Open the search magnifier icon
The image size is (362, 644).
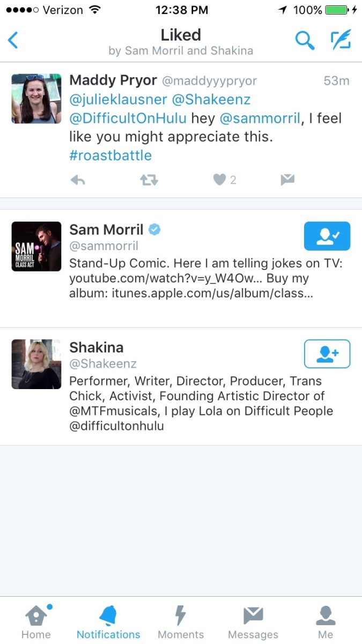point(305,40)
